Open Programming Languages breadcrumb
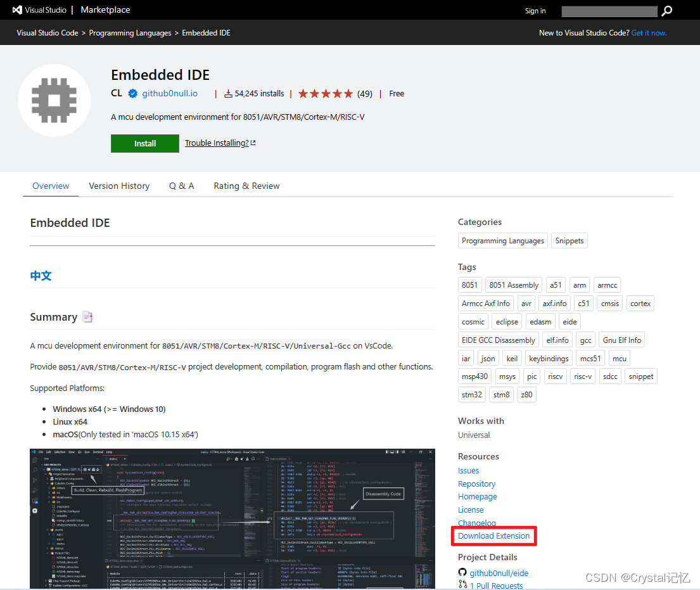 click(x=130, y=33)
